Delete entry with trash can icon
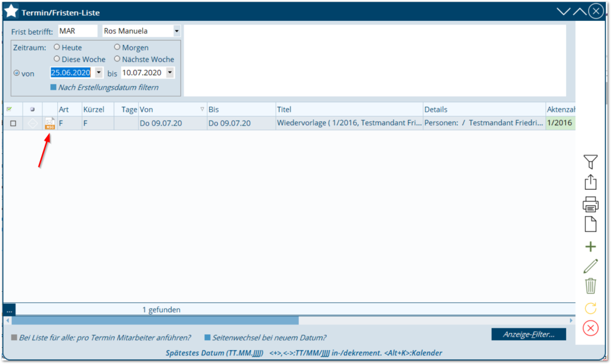Screen dimensions: 611x364 590,286
